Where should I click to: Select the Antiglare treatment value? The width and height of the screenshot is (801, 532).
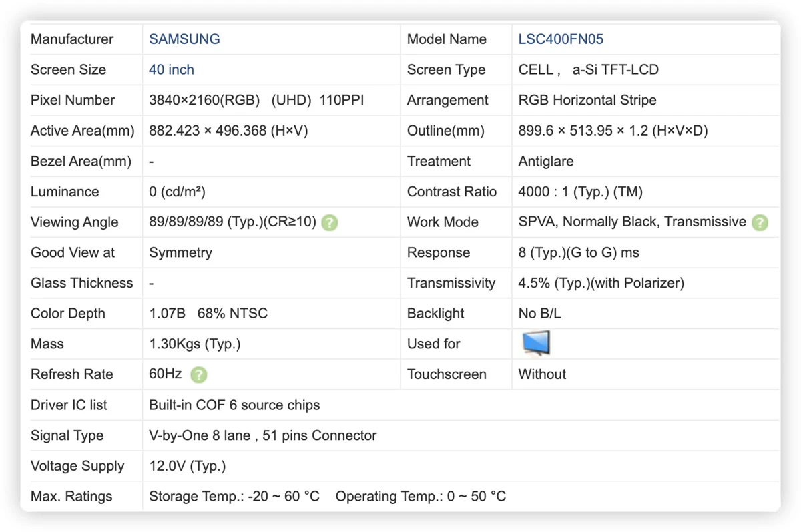coord(546,161)
